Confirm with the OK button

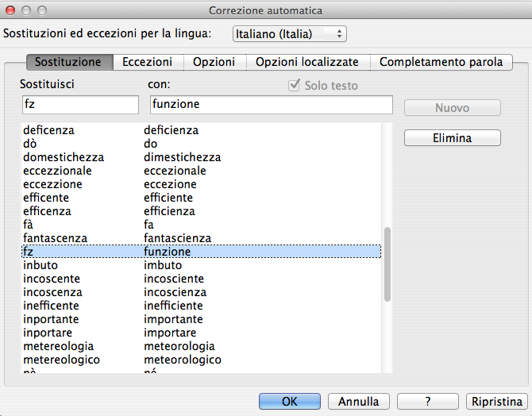(290, 402)
